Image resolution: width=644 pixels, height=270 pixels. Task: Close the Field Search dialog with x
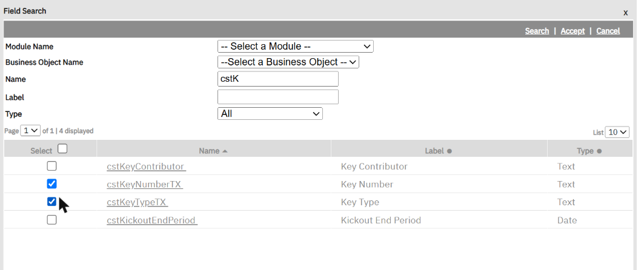click(x=625, y=13)
